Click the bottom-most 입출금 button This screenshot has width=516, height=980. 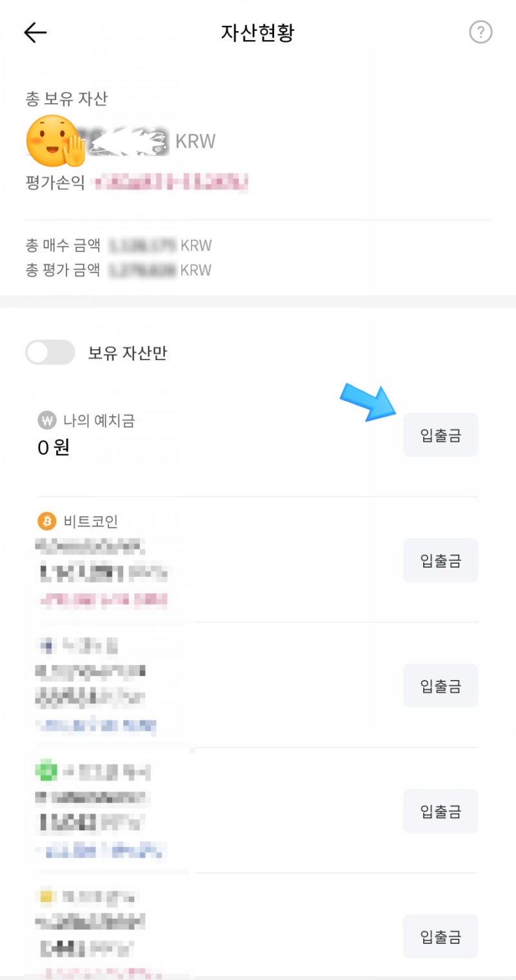(440, 936)
